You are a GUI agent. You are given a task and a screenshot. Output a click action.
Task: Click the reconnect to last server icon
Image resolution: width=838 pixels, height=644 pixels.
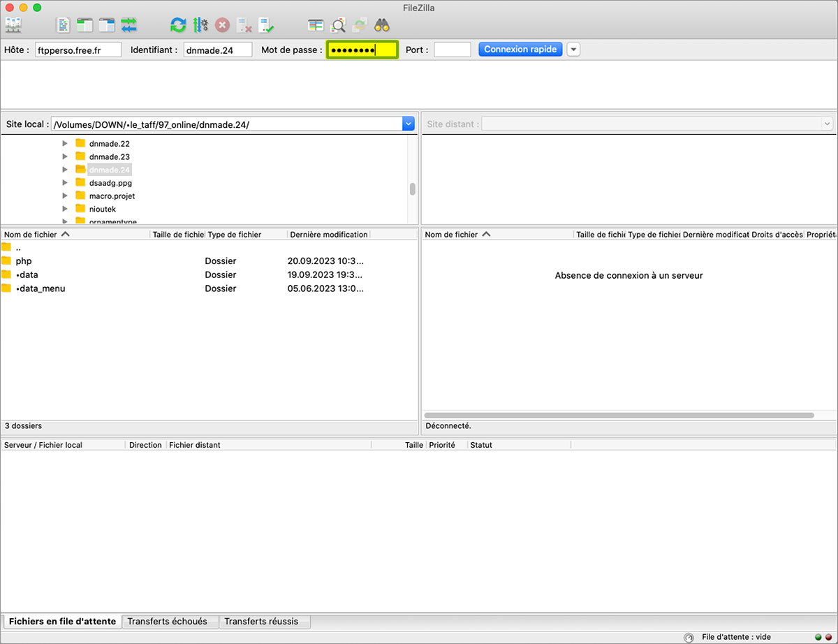(266, 25)
